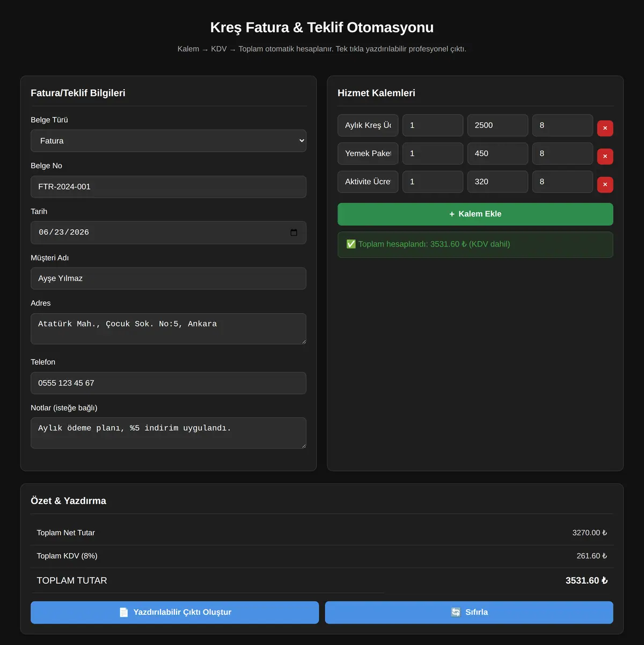Remove the Yemek Paketi row

605,156
